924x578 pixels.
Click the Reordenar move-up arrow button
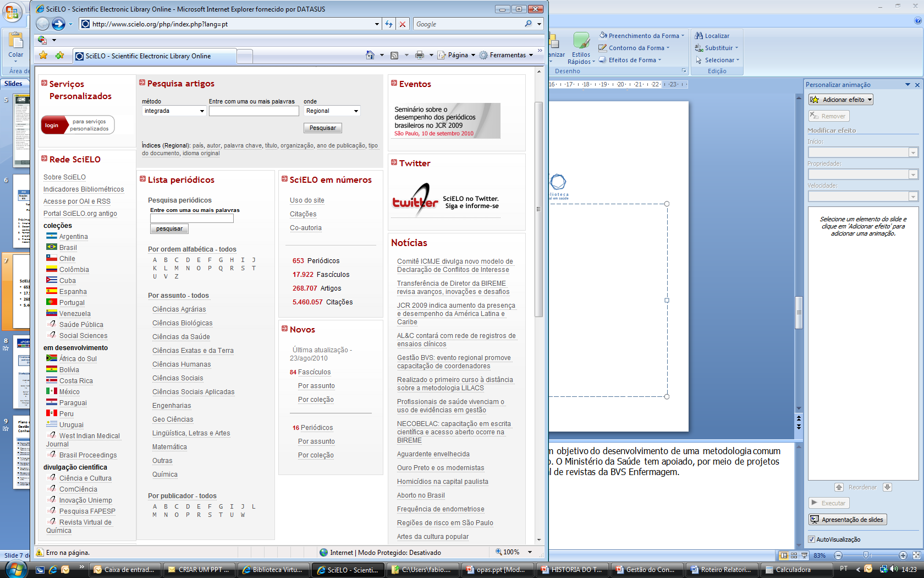coord(839,487)
